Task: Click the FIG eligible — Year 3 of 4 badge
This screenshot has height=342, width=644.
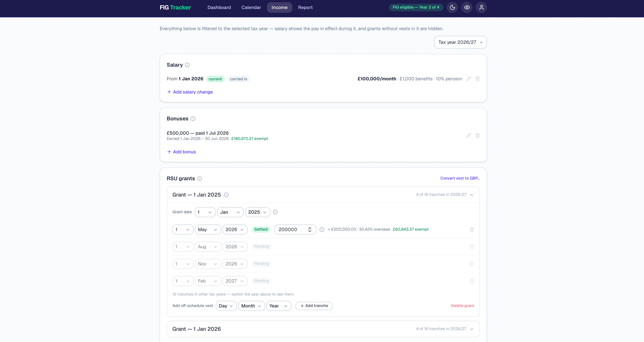Action: [416, 7]
